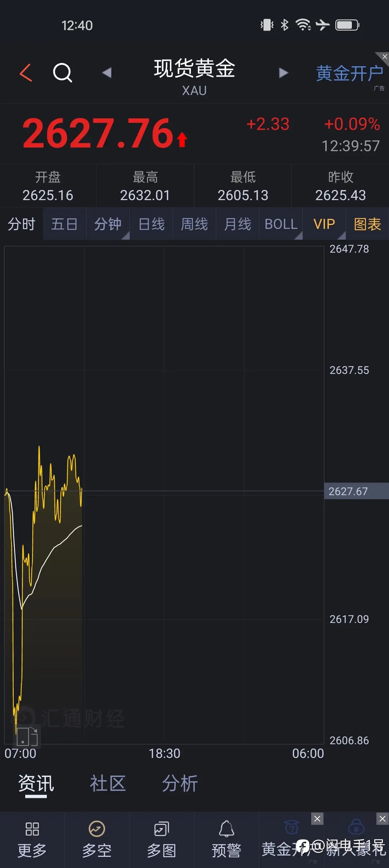Open 多图 multi-chart icon
389x868 pixels.
[x=162, y=840]
